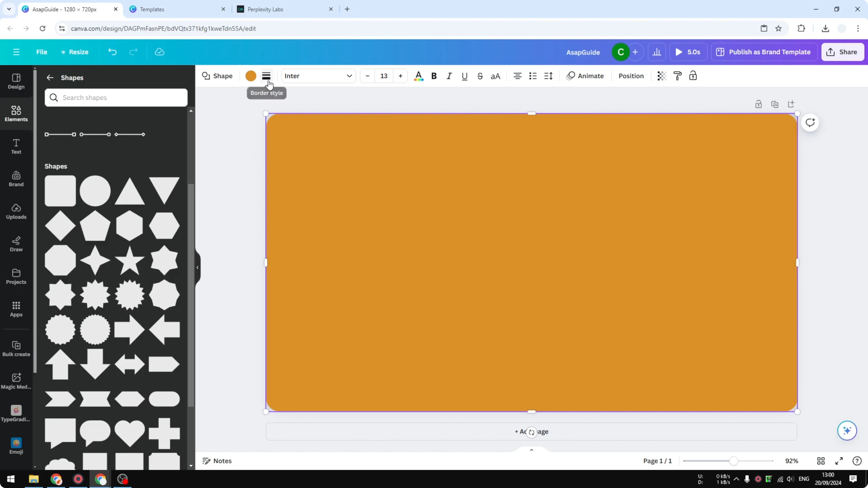Open the Projects sidebar panel
The width and height of the screenshot is (868, 488).
16,277
